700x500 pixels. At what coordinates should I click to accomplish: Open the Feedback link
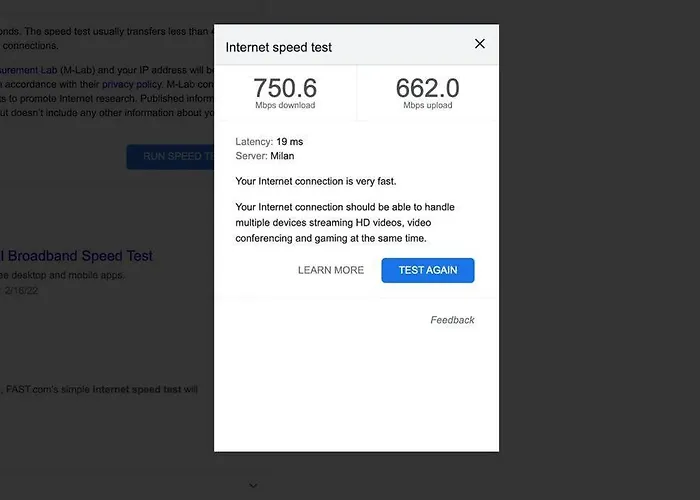point(452,320)
